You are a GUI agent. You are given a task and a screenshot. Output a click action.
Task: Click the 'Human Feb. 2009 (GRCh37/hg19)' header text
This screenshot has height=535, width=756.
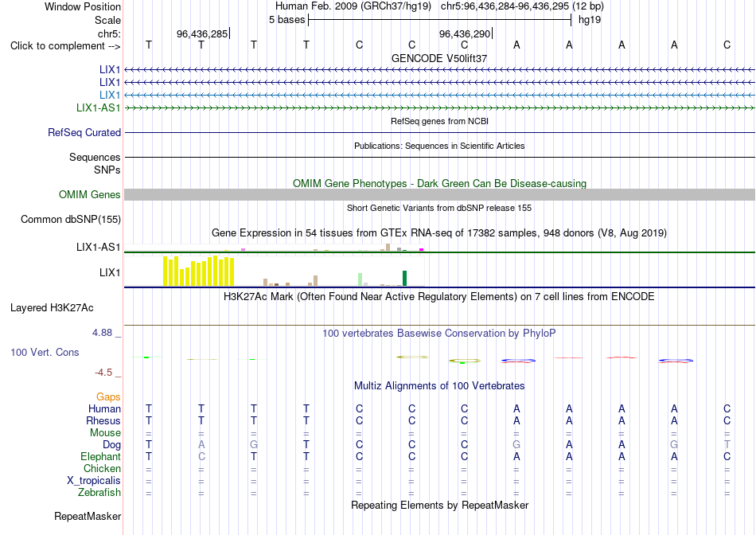tap(354, 6)
